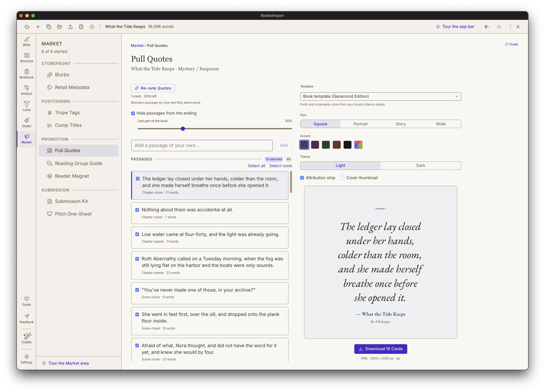Screen dimensions: 545x392
Task: Click the duplicate copy icon
Action: [x=49, y=27]
